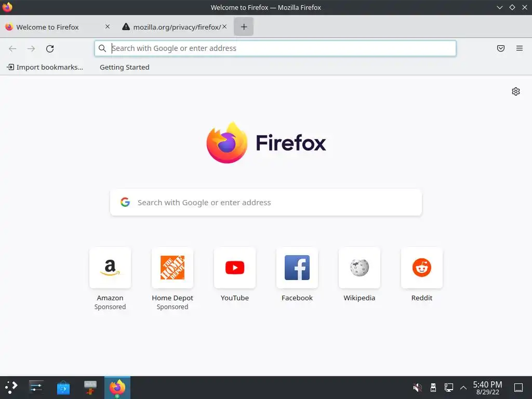Open the fourth pinned taskbar app beside Discover
Image resolution: width=532 pixels, height=399 pixels.
point(90,388)
